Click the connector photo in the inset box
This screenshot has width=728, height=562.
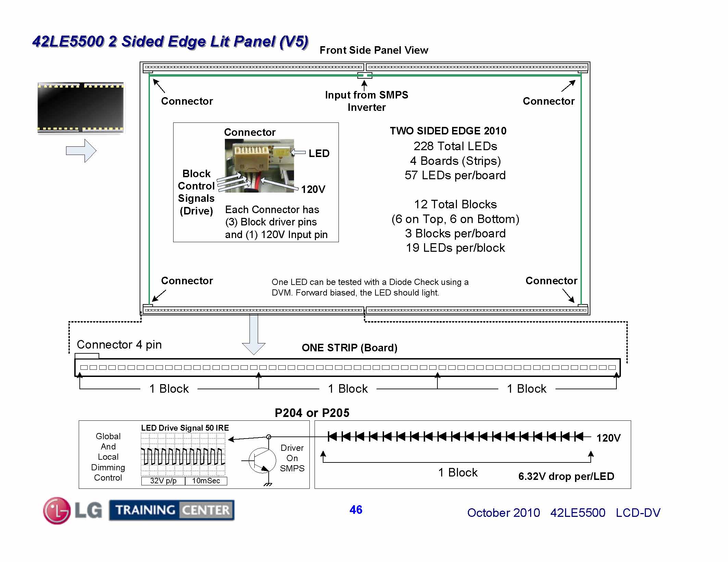259,166
